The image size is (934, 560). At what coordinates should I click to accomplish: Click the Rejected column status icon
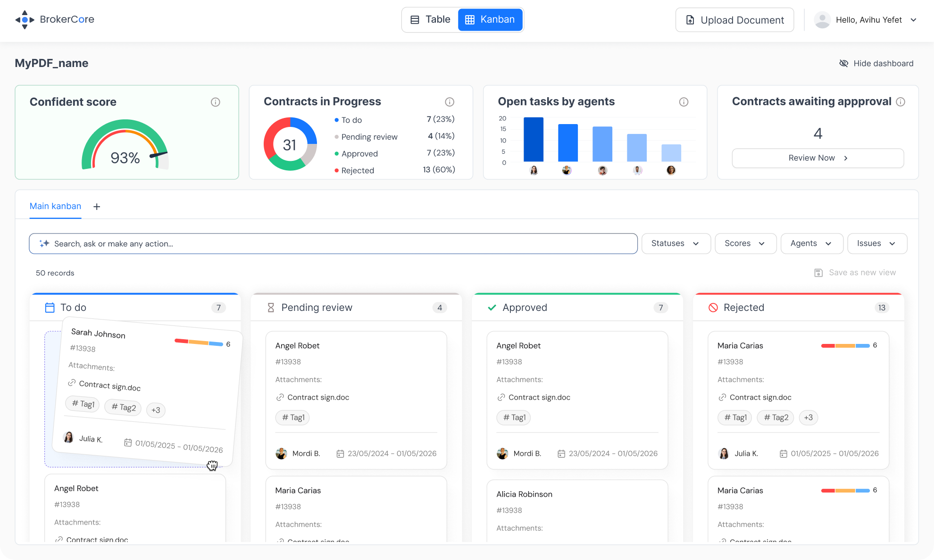(x=713, y=308)
